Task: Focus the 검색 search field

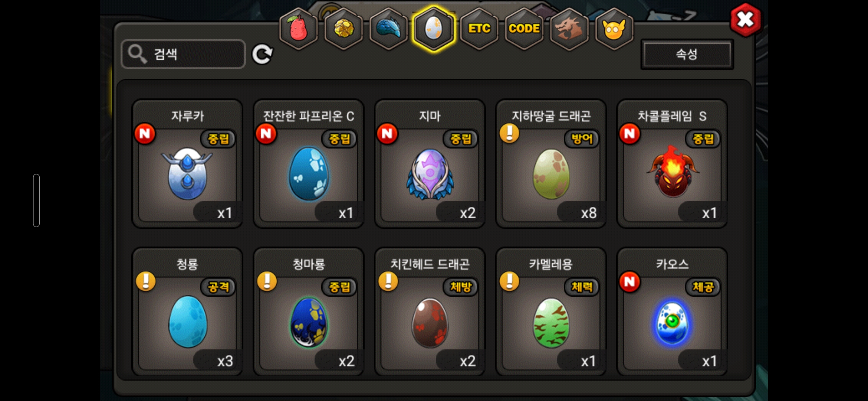Action: pos(183,54)
